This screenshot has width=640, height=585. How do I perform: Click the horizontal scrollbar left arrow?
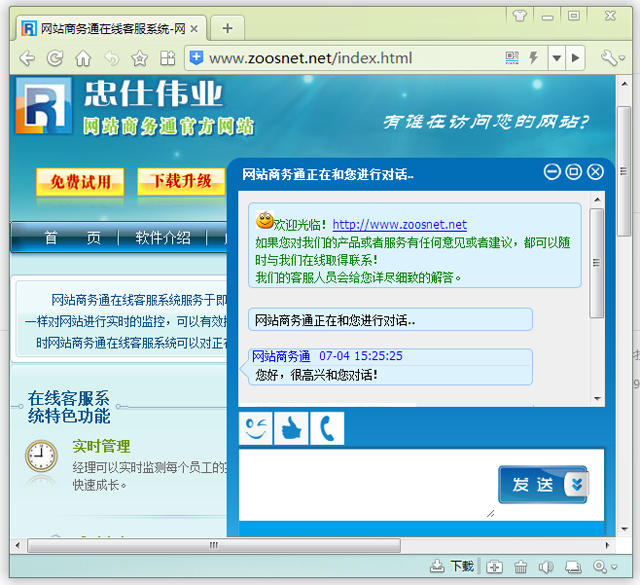[18, 545]
